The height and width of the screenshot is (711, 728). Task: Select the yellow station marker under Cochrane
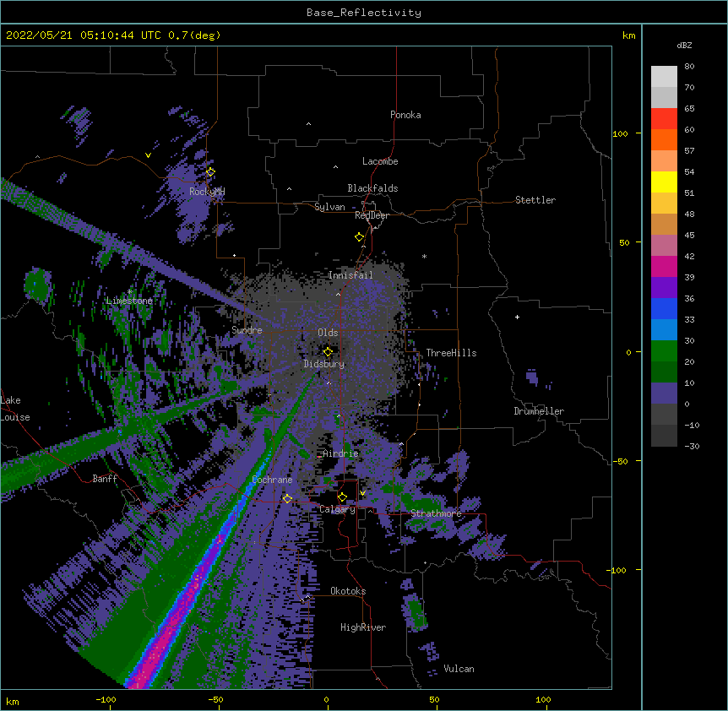pyautogui.click(x=287, y=499)
